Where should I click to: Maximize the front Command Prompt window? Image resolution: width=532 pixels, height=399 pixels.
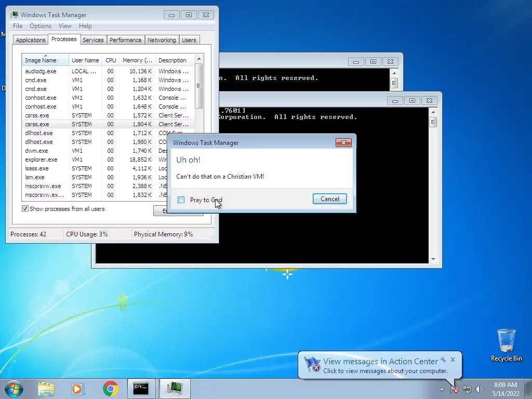point(412,100)
